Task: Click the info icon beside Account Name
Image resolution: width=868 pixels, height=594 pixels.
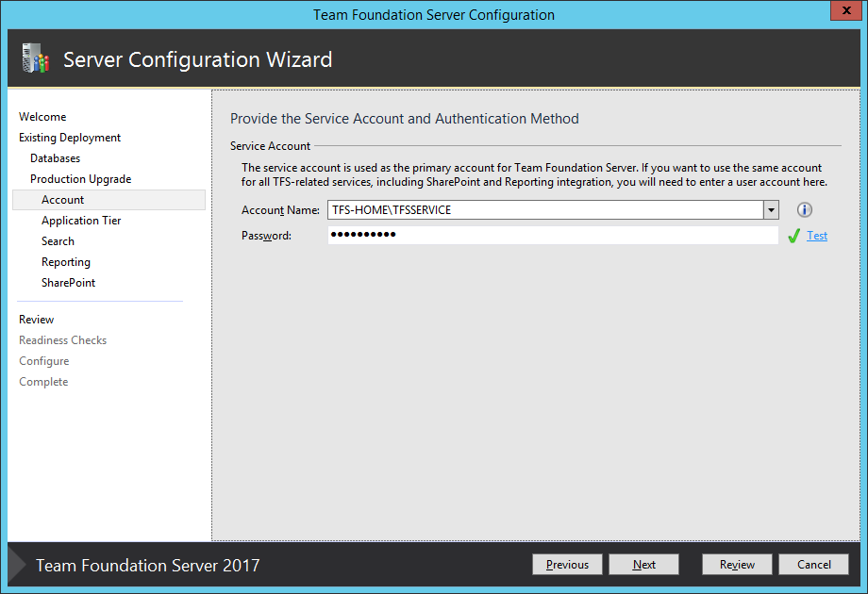Action: click(805, 209)
